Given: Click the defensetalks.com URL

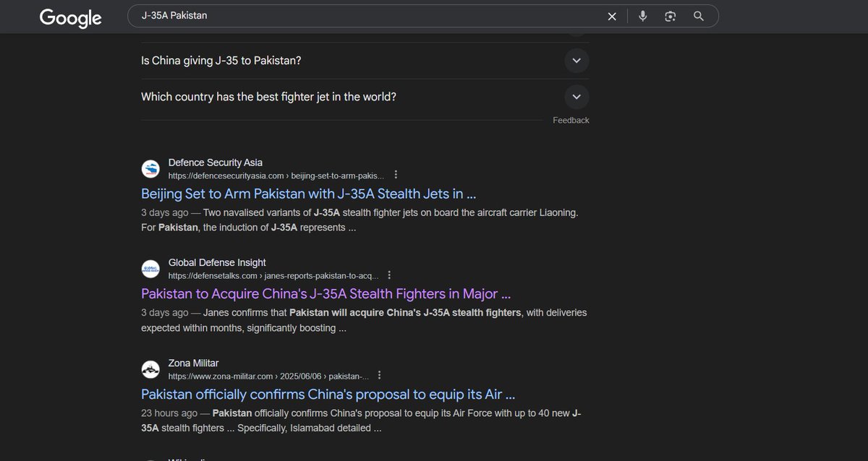Looking at the screenshot, I should point(273,276).
